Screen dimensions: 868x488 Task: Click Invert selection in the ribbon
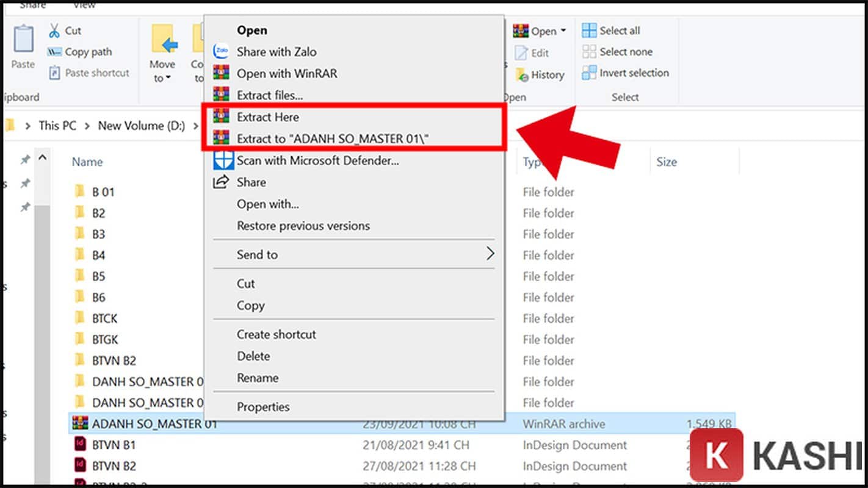tap(634, 73)
